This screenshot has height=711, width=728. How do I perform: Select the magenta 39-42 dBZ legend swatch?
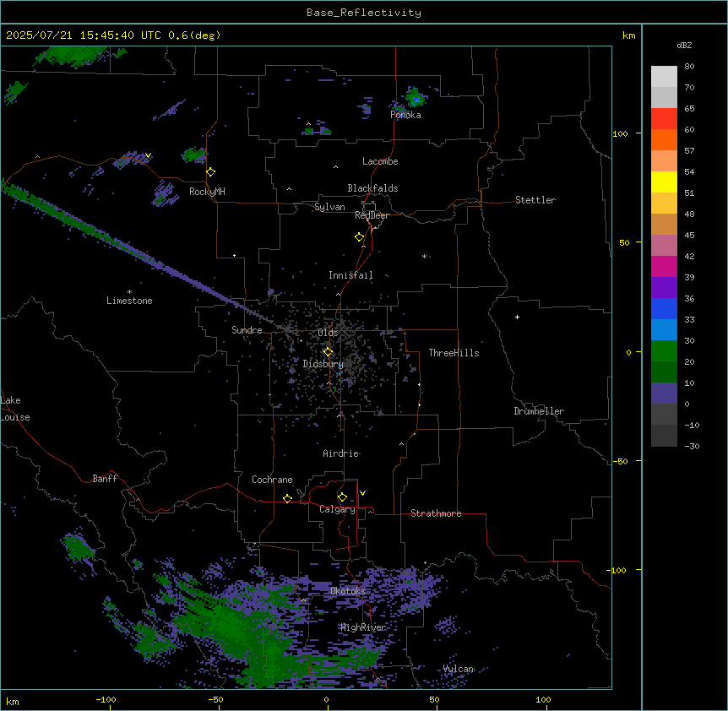point(664,266)
